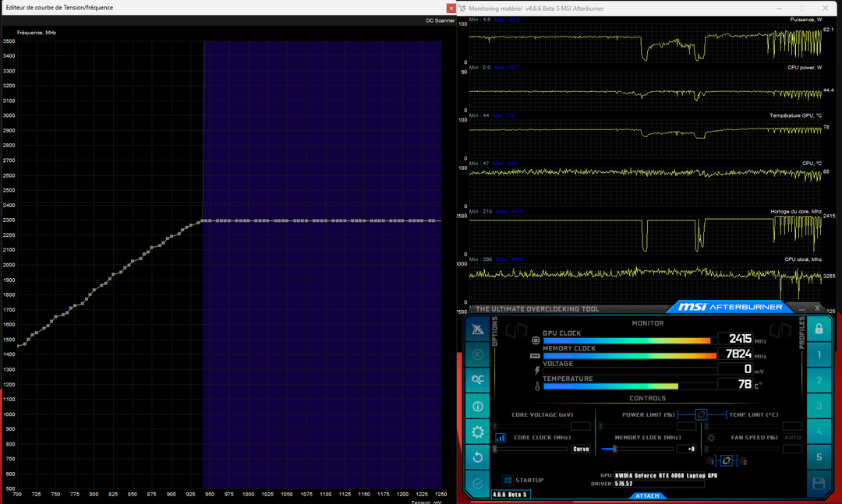Click the thermometer Temperature icon

[x=537, y=386]
